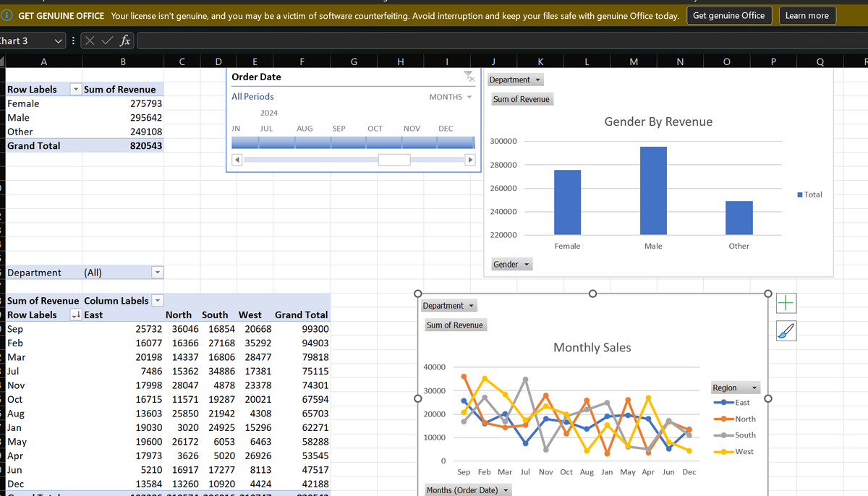Click the Female bar in the chart
Image resolution: width=868 pixels, height=496 pixels.
tap(567, 202)
